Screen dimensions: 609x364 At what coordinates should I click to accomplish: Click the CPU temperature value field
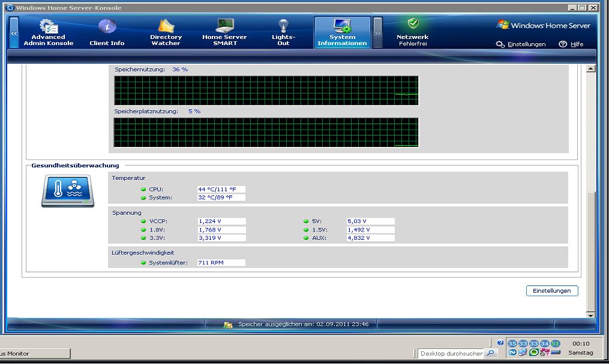tap(221, 189)
